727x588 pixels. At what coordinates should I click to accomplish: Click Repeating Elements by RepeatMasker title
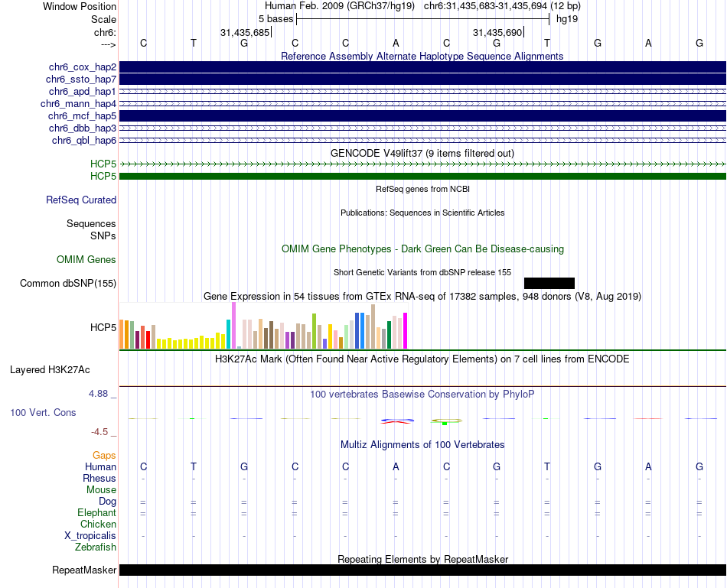point(423,559)
